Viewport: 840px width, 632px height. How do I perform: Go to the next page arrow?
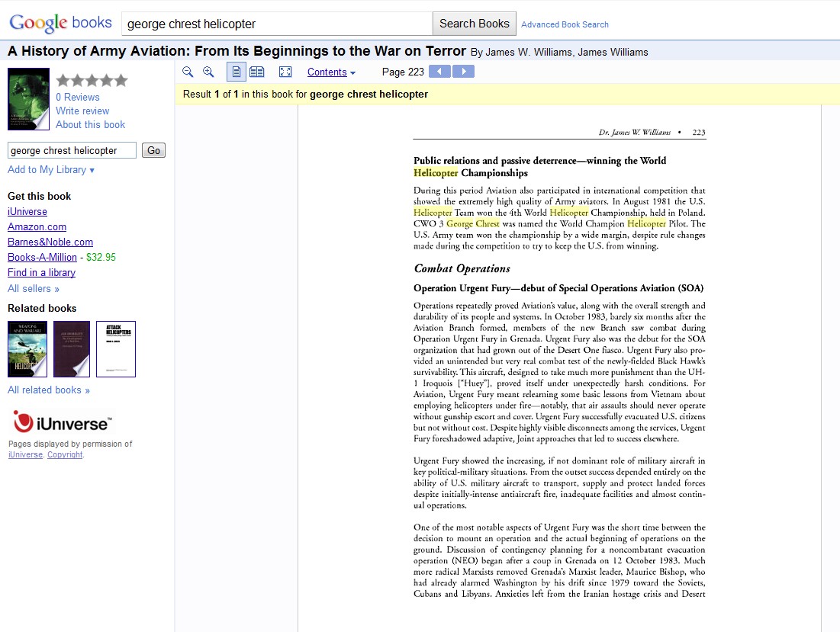[x=463, y=71]
